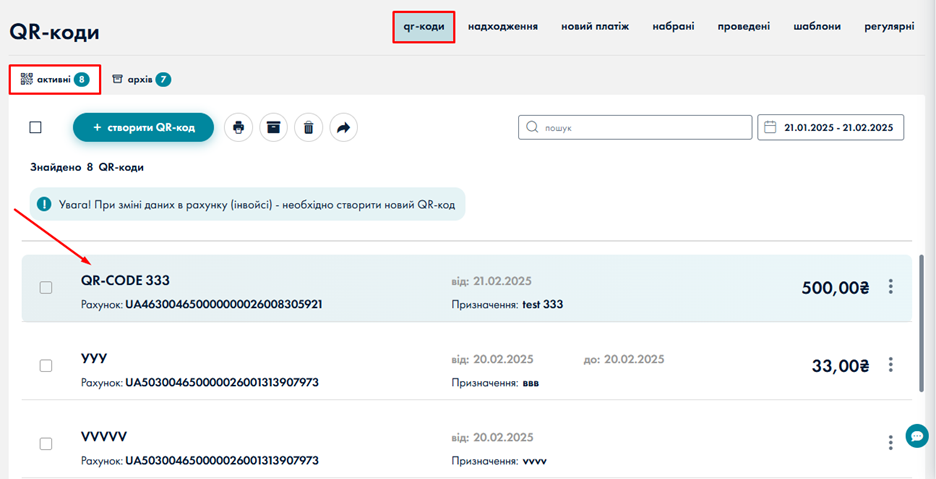Click the QR-коди page heading
The image size is (936, 479).
[54, 32]
